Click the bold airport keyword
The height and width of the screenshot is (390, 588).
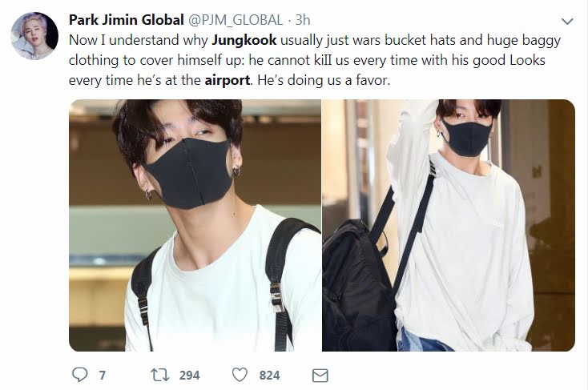coord(228,80)
